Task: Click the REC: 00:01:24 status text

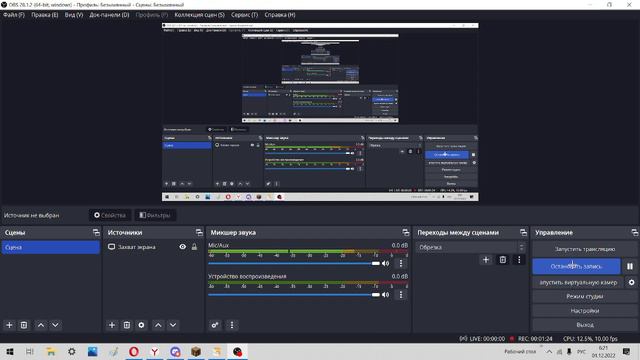Action: click(535, 339)
